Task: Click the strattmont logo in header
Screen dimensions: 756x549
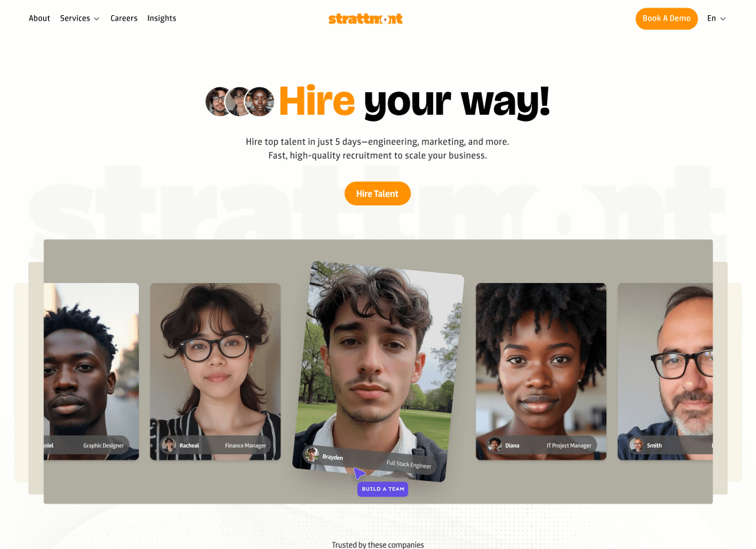Action: tap(366, 19)
